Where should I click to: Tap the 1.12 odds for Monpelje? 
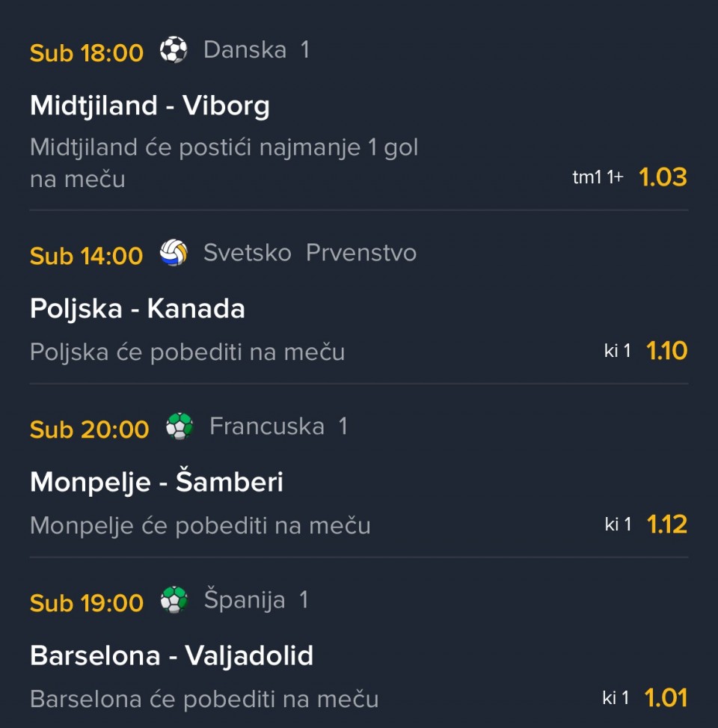click(x=666, y=524)
